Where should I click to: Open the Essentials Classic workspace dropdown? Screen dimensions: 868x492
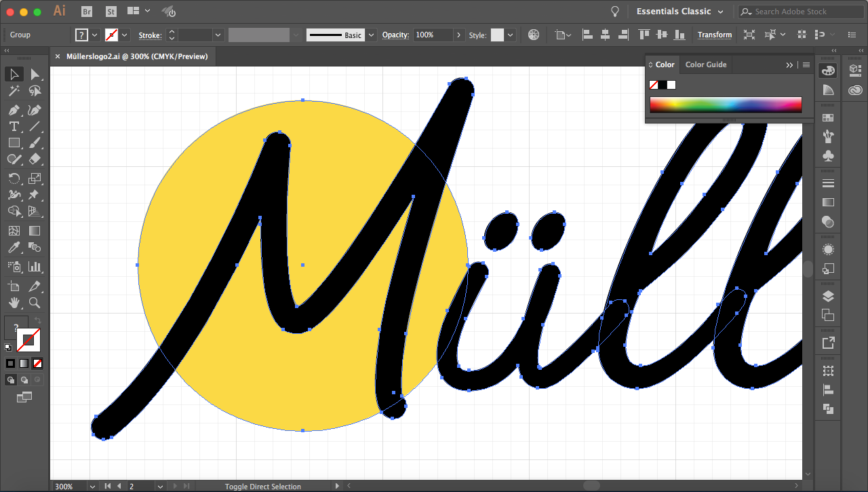pyautogui.click(x=680, y=12)
